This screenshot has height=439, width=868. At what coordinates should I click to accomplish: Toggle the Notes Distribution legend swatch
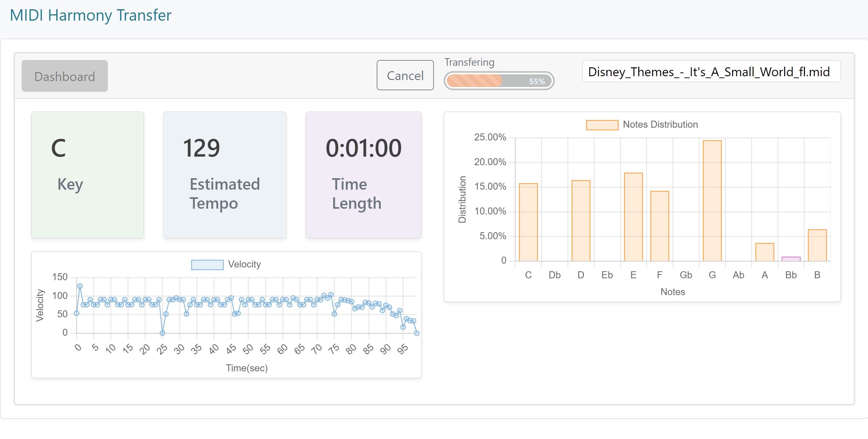602,125
